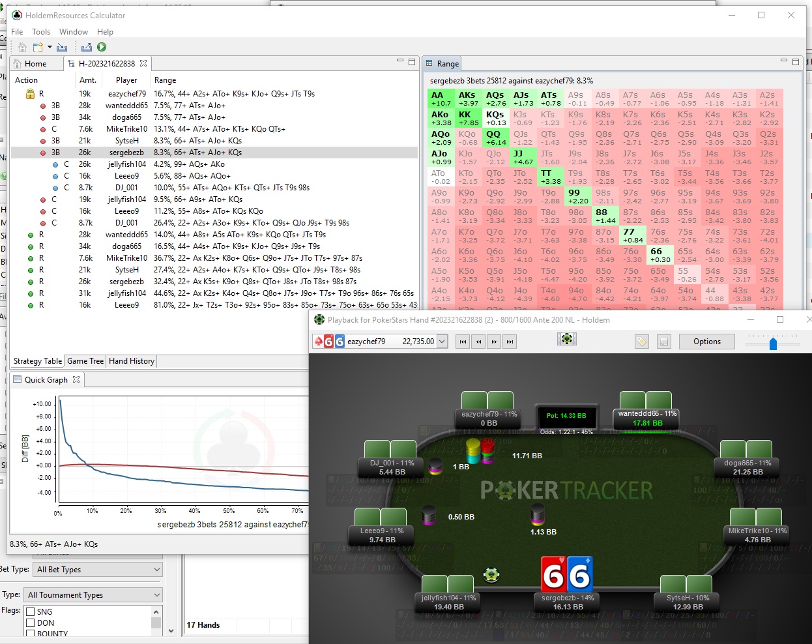Viewport: 812px width, 644px height.
Task: Click the replayer window chip logo icon
Action: [x=319, y=319]
